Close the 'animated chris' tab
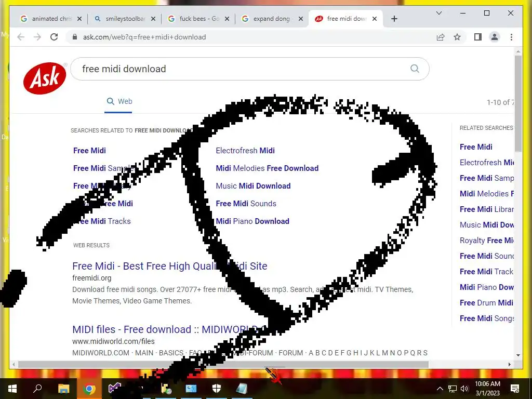The image size is (532, 399). tap(79, 19)
